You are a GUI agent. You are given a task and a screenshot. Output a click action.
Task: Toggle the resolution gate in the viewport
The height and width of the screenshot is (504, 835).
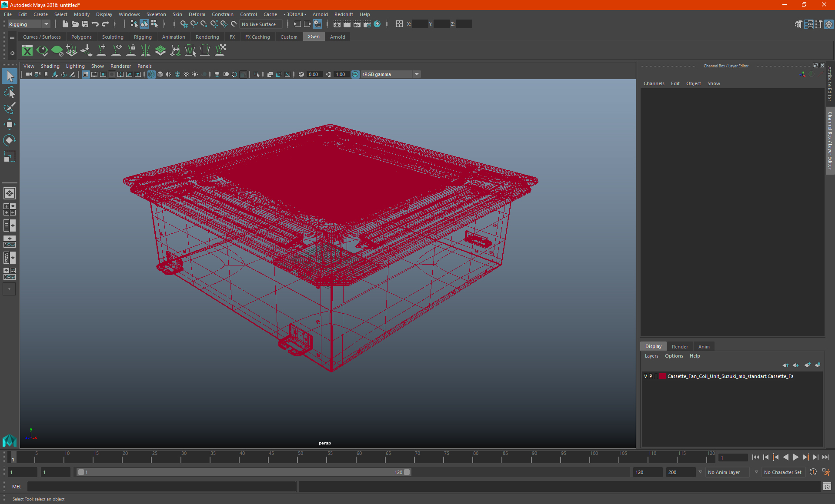pos(103,74)
